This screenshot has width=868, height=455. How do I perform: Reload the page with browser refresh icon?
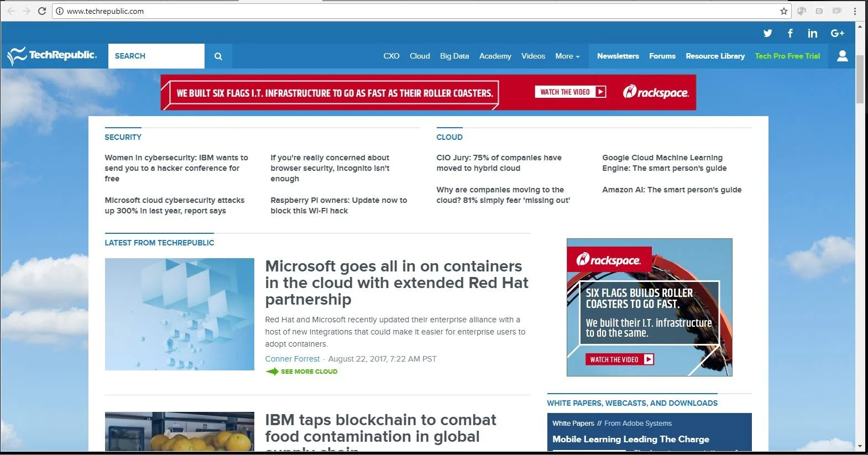[x=41, y=11]
